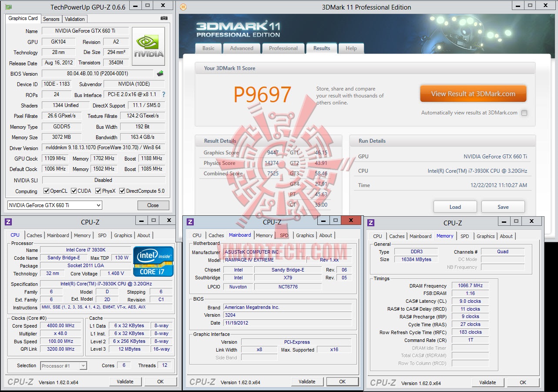Switch to the CPU tab in the CPU-Z mainboard window
558x392 pixels.
197,235
